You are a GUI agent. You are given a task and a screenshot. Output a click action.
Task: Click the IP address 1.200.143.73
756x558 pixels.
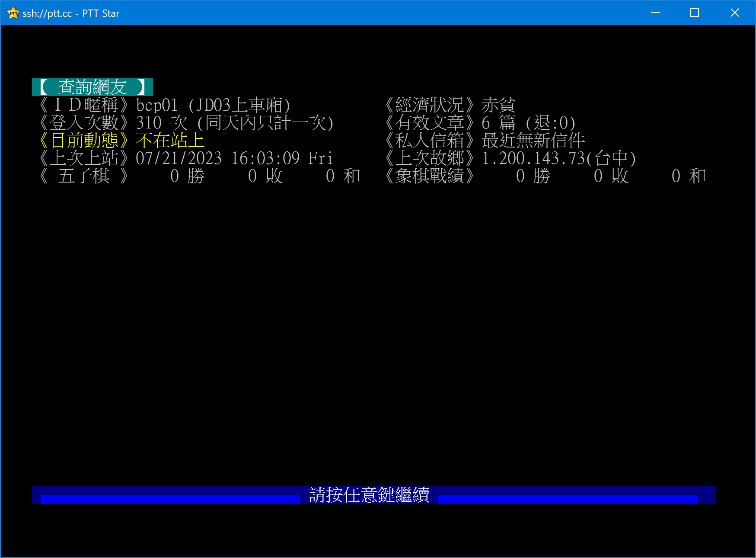click(533, 158)
